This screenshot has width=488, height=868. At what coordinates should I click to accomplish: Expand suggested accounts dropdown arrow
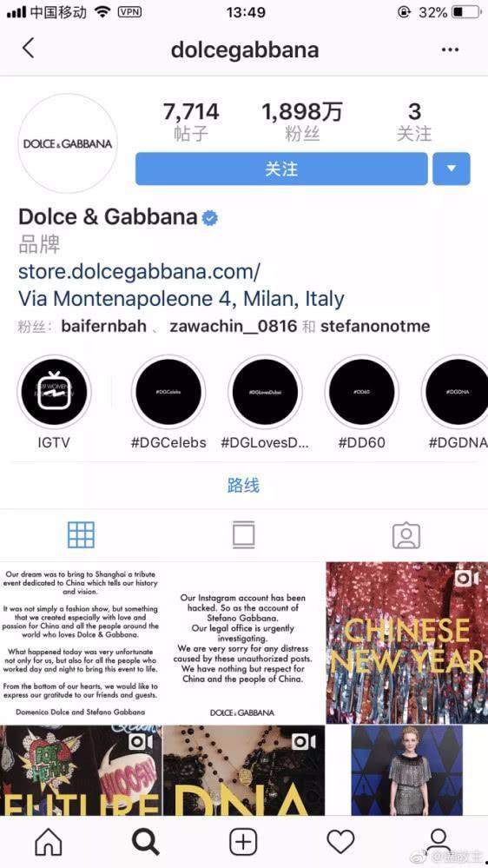[452, 169]
